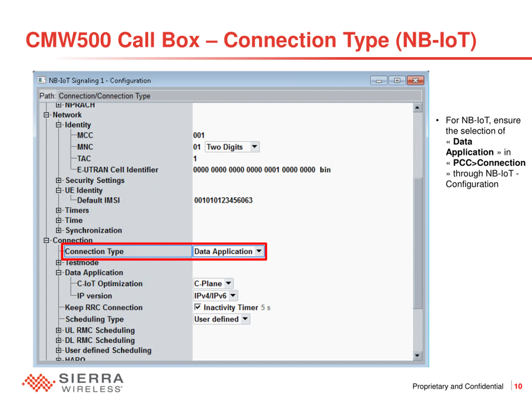Collapse the Network tree node
532x399 pixels.
(x=46, y=115)
